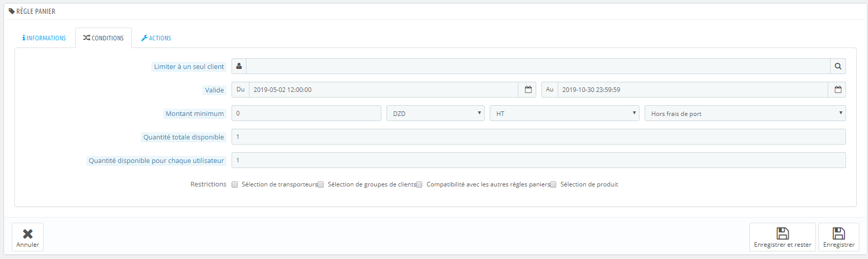Click the Quantité totale disponible field

click(539, 137)
